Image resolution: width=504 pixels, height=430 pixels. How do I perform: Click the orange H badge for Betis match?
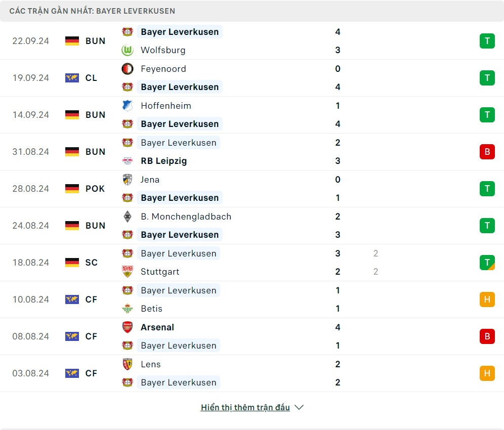tap(487, 299)
